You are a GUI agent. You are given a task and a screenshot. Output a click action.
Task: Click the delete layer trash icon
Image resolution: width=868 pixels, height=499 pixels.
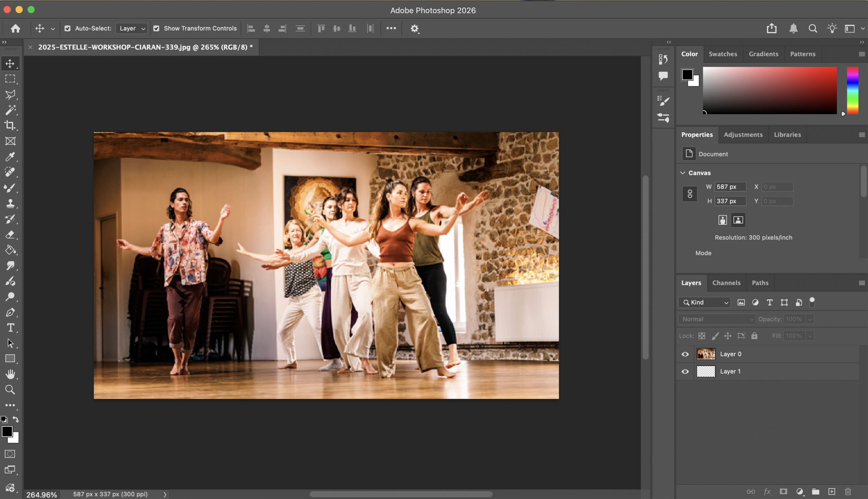coord(848,492)
